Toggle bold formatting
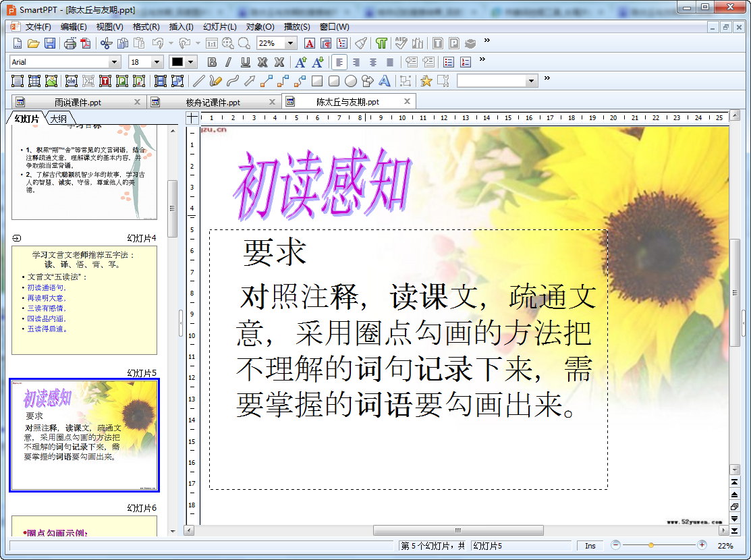This screenshot has width=751, height=560. tap(212, 62)
